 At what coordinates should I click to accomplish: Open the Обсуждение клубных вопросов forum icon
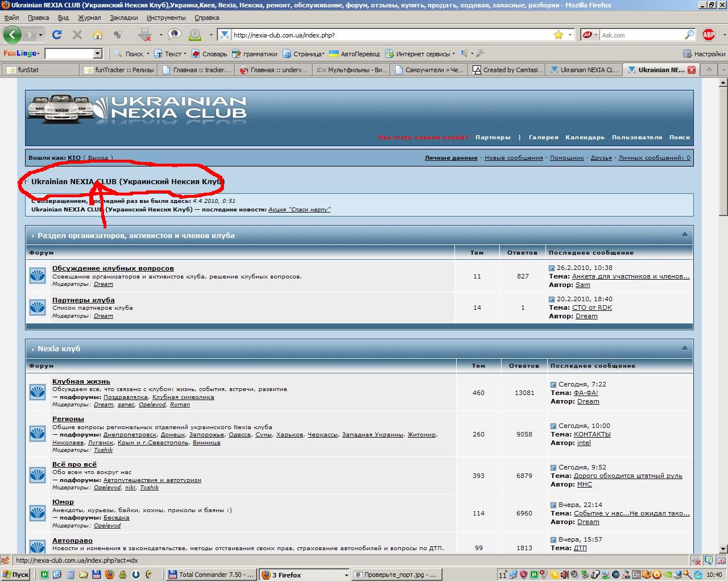tap(38, 276)
